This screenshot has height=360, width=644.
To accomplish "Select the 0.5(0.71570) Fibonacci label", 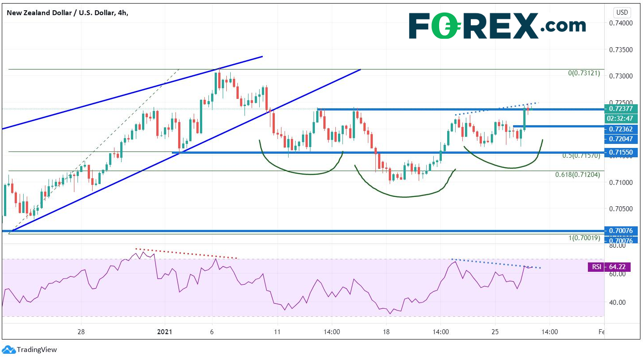I will tap(577, 156).
